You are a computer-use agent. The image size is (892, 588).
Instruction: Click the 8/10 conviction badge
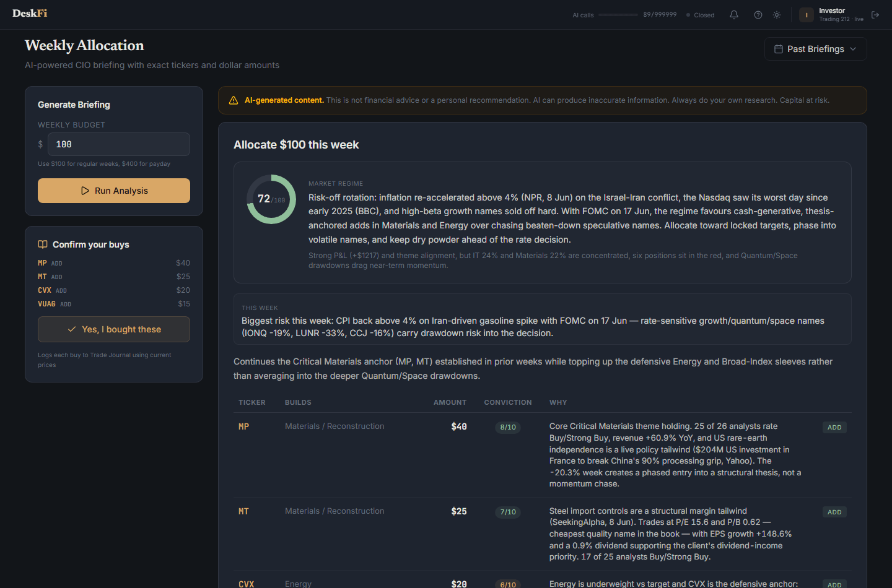[x=508, y=427]
